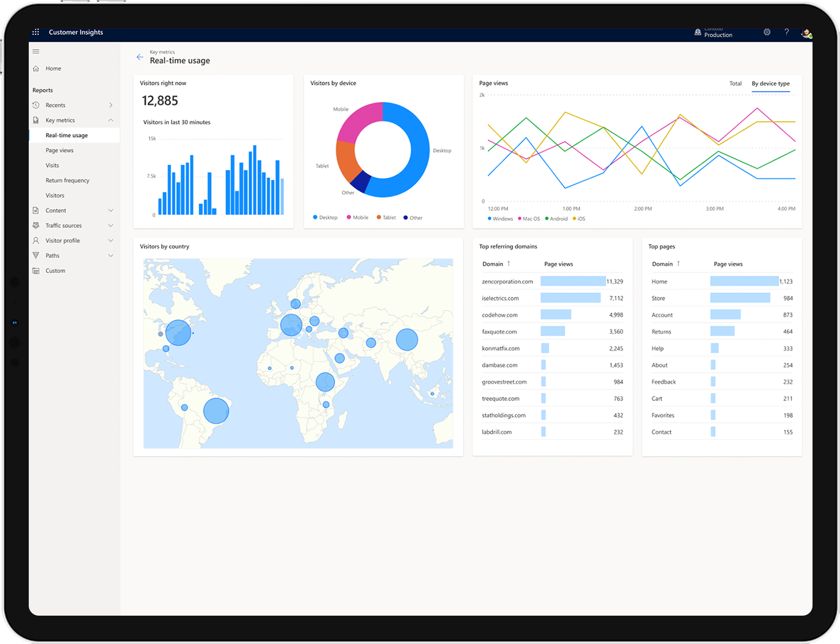840x644 pixels.
Task: Collapse the Key metrics section chevron
Action: pos(111,120)
